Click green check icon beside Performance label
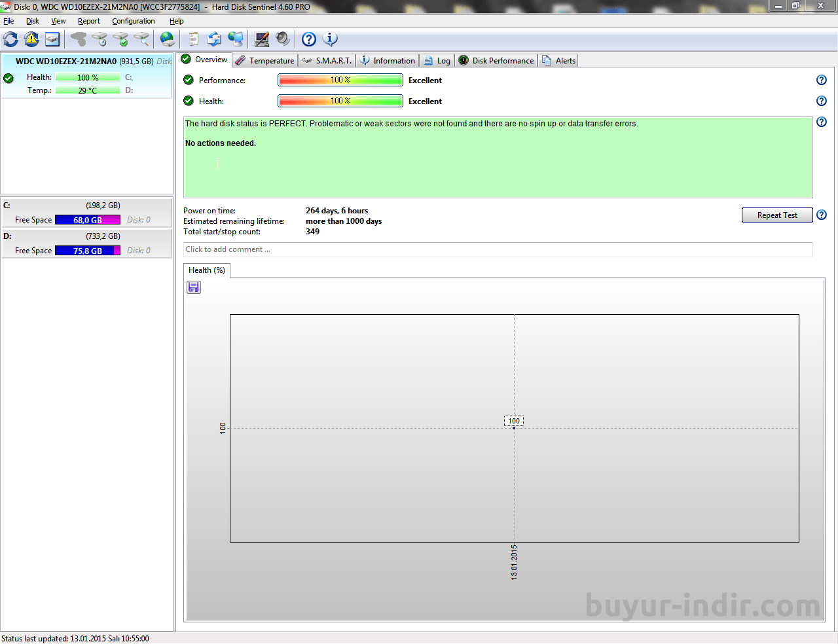Viewport: 838px width, 644px height. [189, 80]
